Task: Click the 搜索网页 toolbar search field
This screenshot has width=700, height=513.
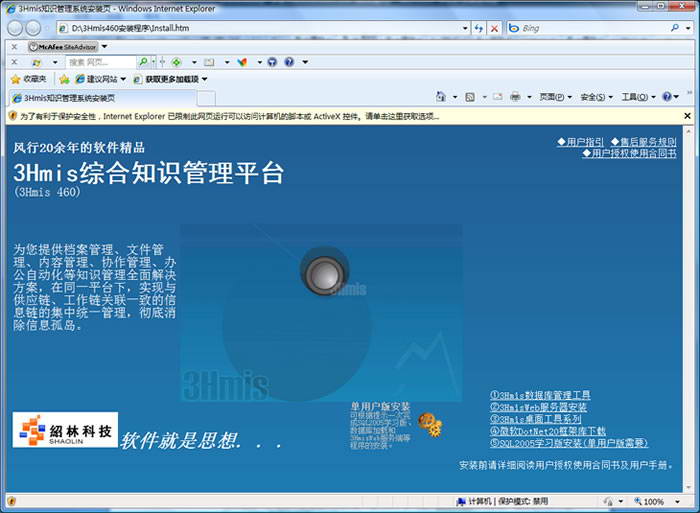Action: click(102, 62)
